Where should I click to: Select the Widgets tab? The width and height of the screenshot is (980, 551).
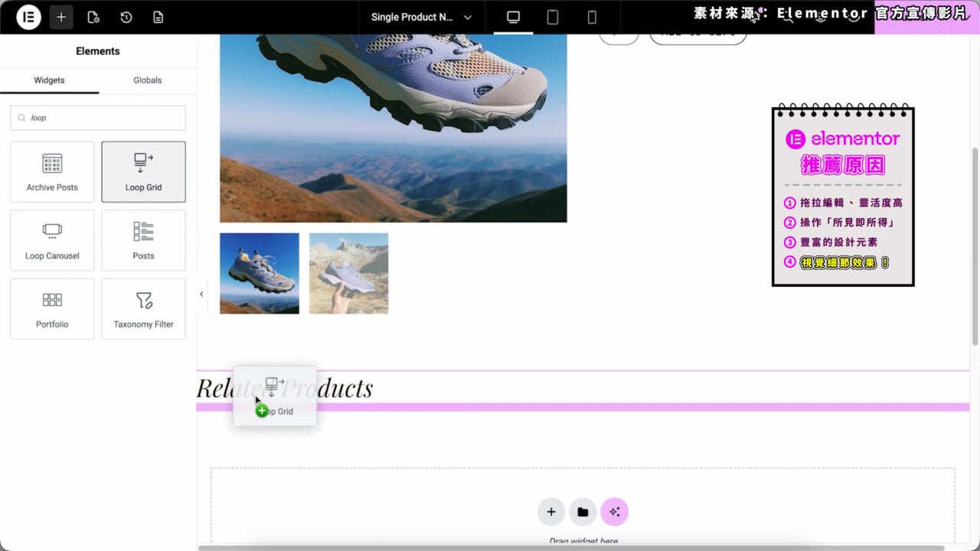coord(49,80)
